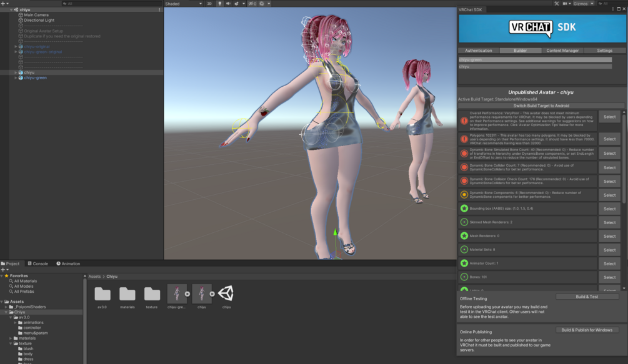Open the av3.0 folder icon
The image size is (628, 364).
[x=102, y=294]
